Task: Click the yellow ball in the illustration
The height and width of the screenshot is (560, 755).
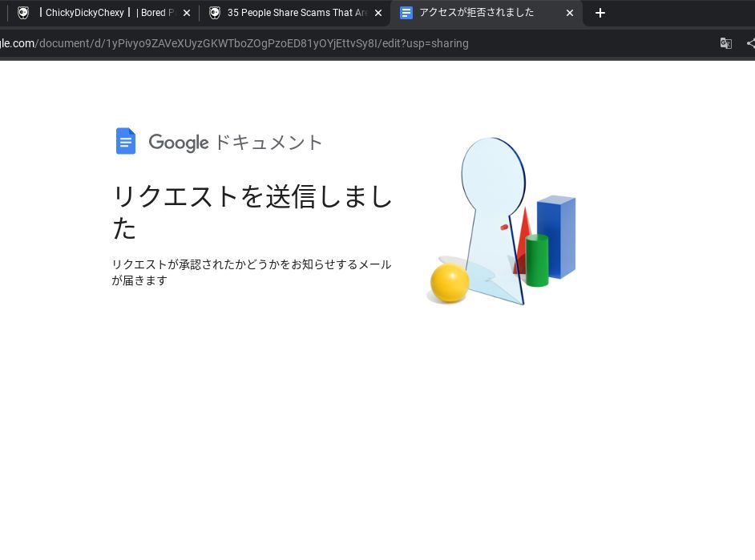Action: [449, 282]
